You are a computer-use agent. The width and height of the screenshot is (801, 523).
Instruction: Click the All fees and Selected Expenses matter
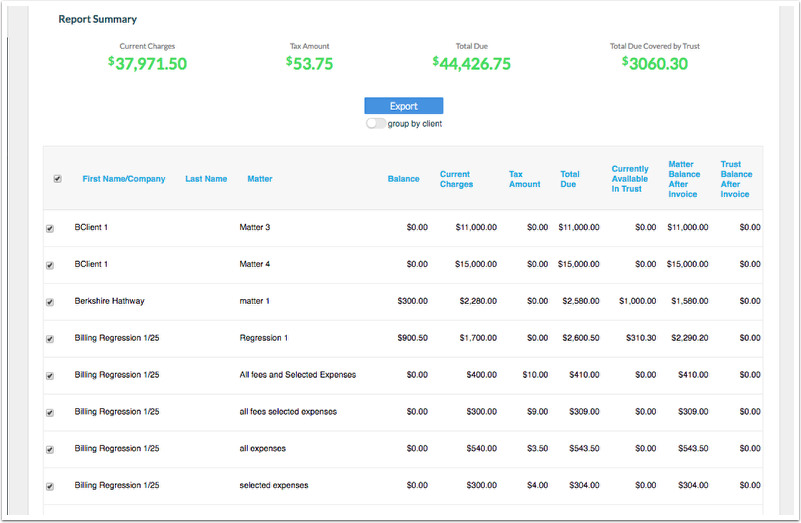click(x=297, y=374)
